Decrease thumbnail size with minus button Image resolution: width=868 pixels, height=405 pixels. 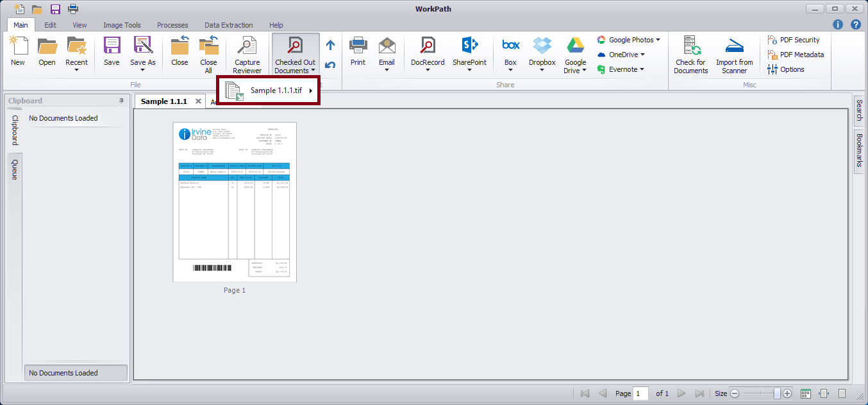(735, 393)
